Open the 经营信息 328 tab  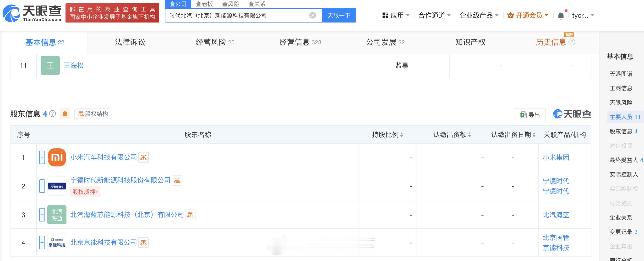[300, 42]
